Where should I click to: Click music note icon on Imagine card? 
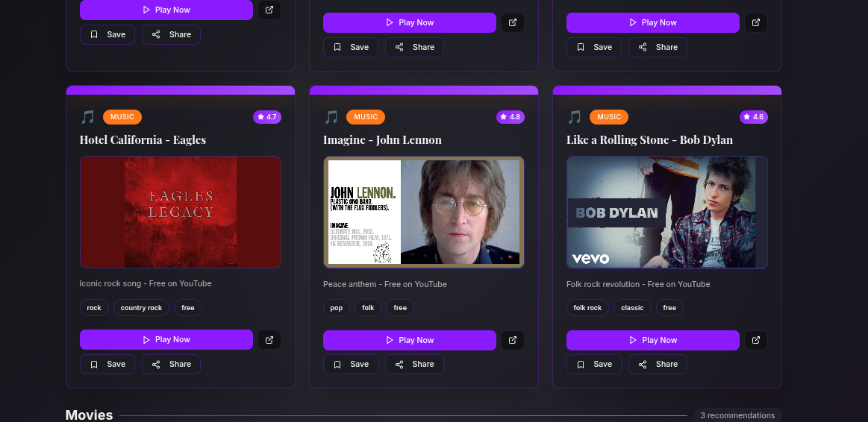(x=331, y=117)
